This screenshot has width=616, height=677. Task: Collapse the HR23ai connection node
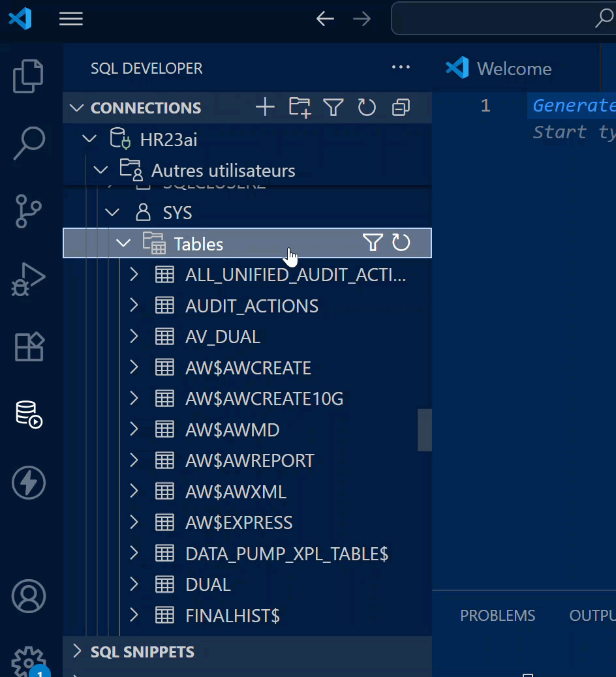coord(87,140)
